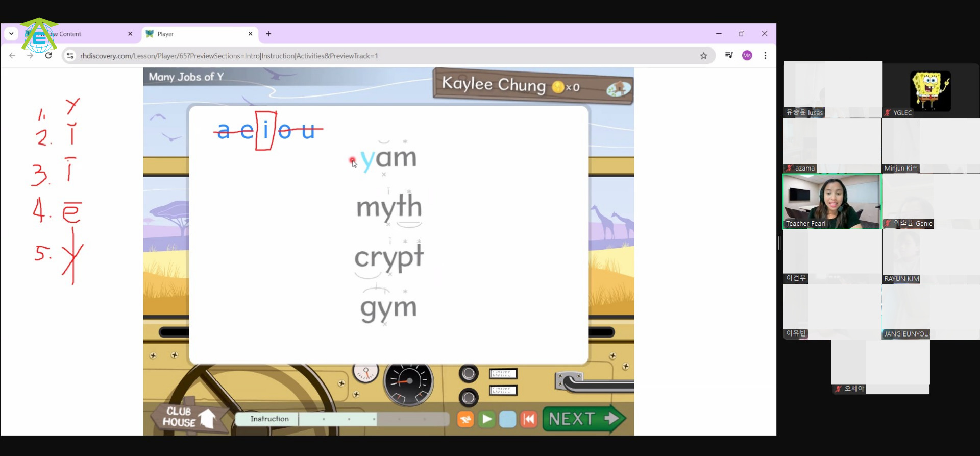The image size is (980, 456).
Task: Select the 오세아 participant tile
Action: 881,367
